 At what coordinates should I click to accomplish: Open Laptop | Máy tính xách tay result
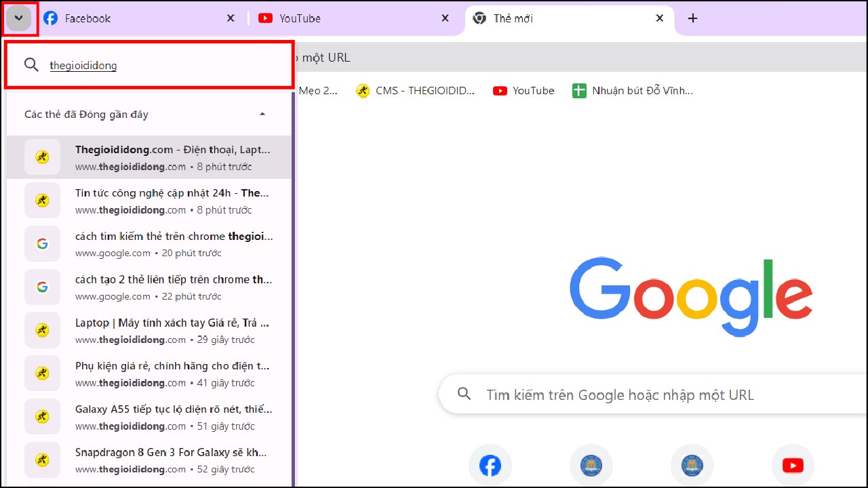[149, 331]
